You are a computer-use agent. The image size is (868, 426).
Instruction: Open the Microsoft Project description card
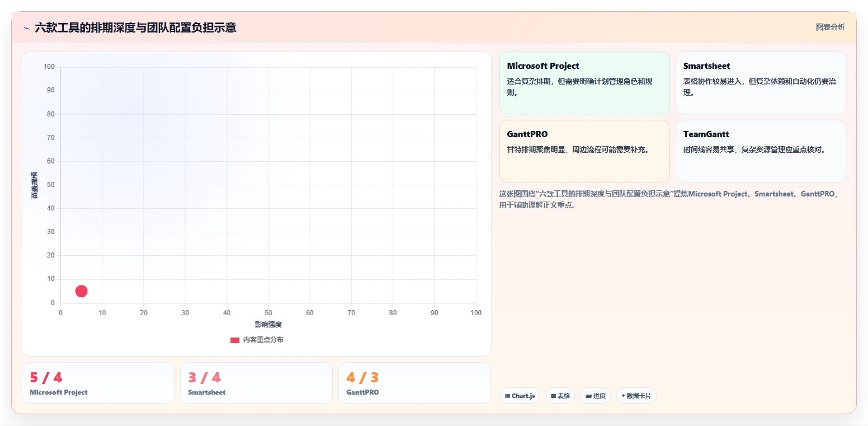pos(584,83)
